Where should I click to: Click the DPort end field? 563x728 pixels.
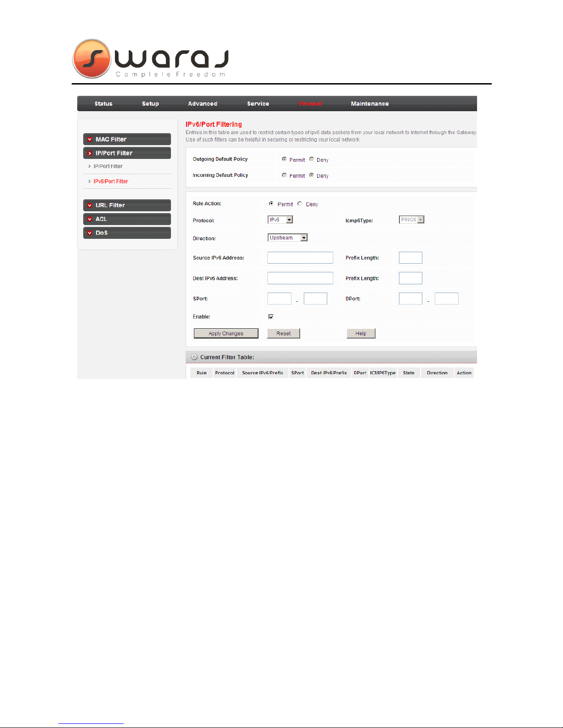[447, 299]
